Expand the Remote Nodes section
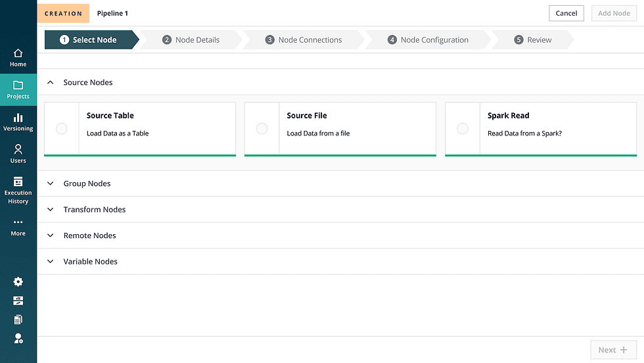Viewport: 644px width, 363px height. 50,235
